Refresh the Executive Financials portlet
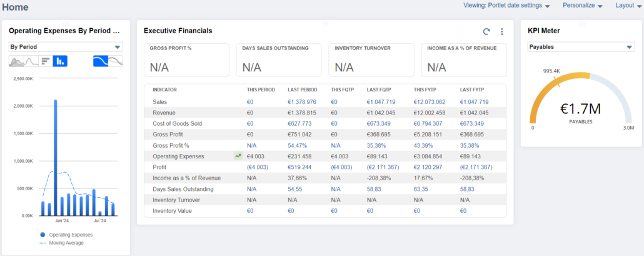644x256 pixels. pos(486,32)
